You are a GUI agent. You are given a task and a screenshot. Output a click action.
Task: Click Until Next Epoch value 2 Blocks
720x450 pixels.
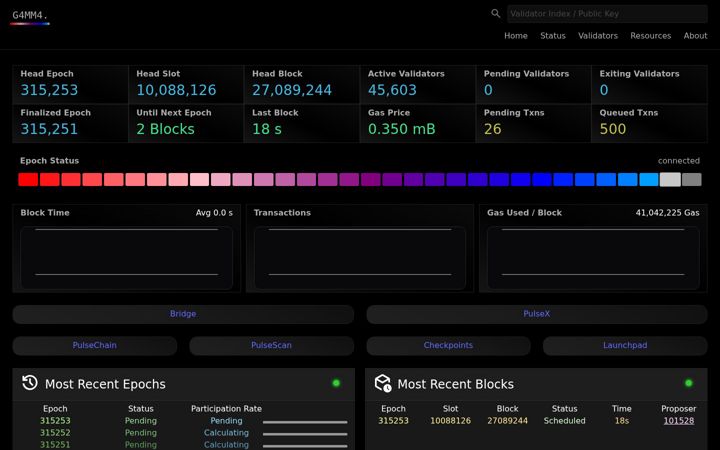(x=165, y=129)
